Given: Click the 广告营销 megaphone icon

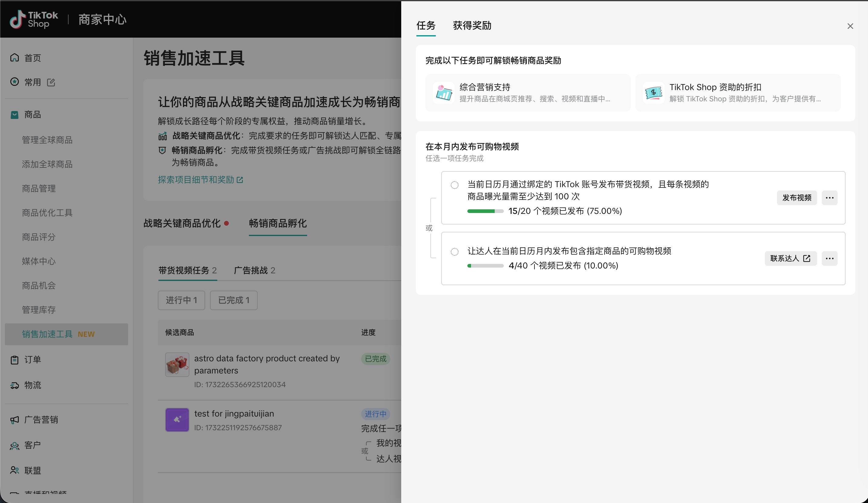Looking at the screenshot, I should point(15,420).
